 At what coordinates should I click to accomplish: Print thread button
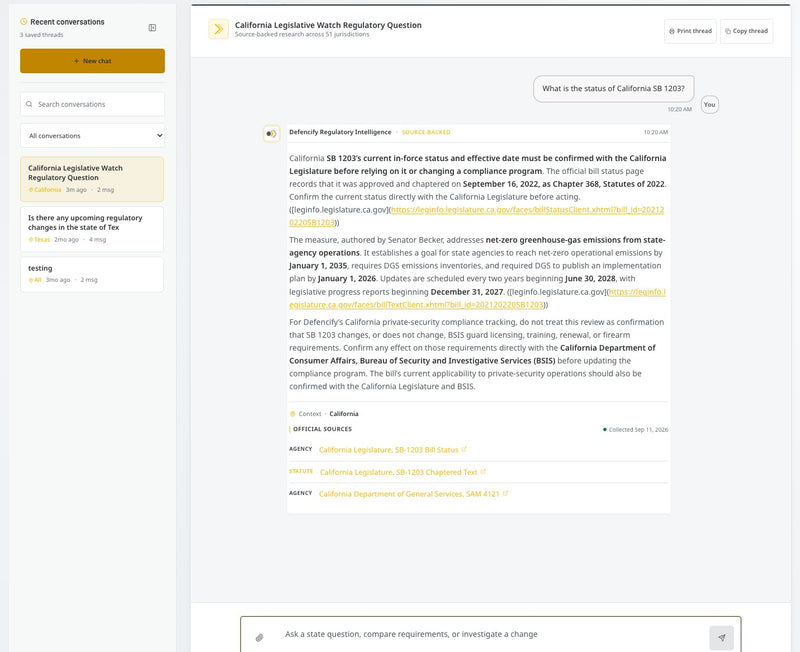pyautogui.click(x=690, y=31)
